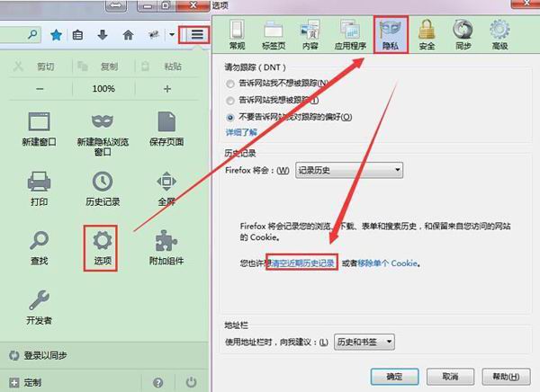Click the clear recent history link (清空近期历史记录)
Viewport: 540px width, 392px height.
[x=302, y=263]
